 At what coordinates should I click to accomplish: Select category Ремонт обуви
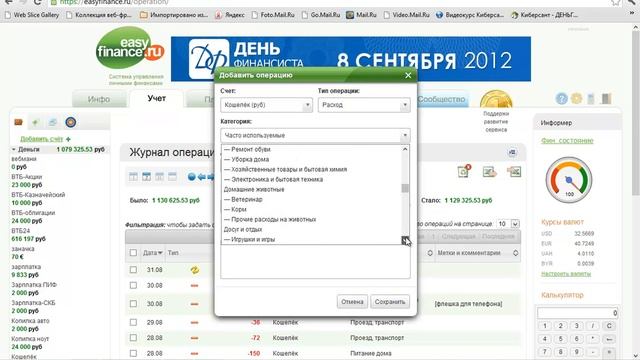[x=247, y=149]
